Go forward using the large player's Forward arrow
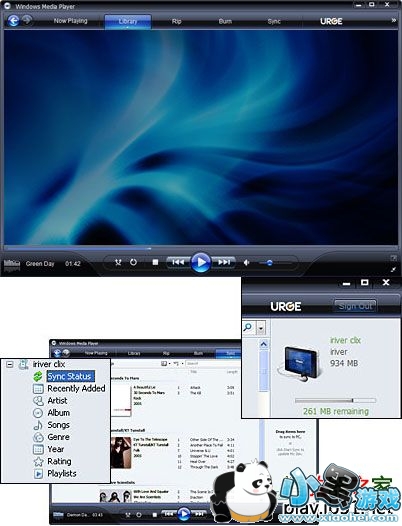402x526 pixels. 27,20
